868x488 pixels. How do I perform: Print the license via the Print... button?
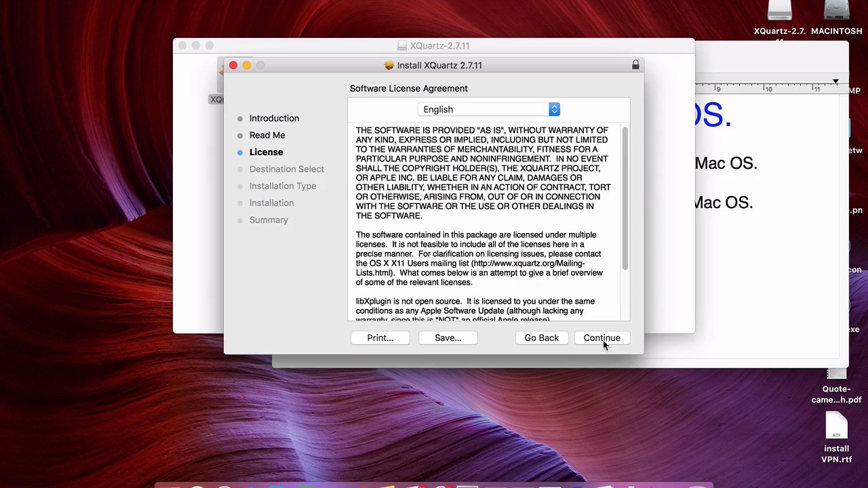point(380,338)
